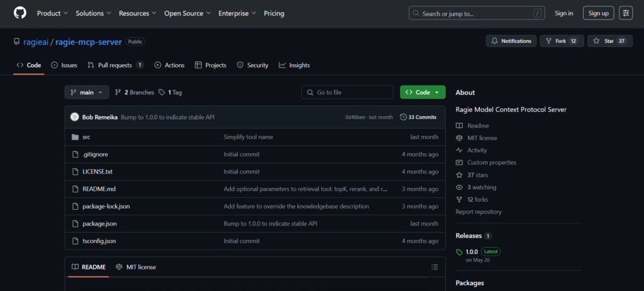
Task: Open the ragieai owner link
Action: (36, 41)
